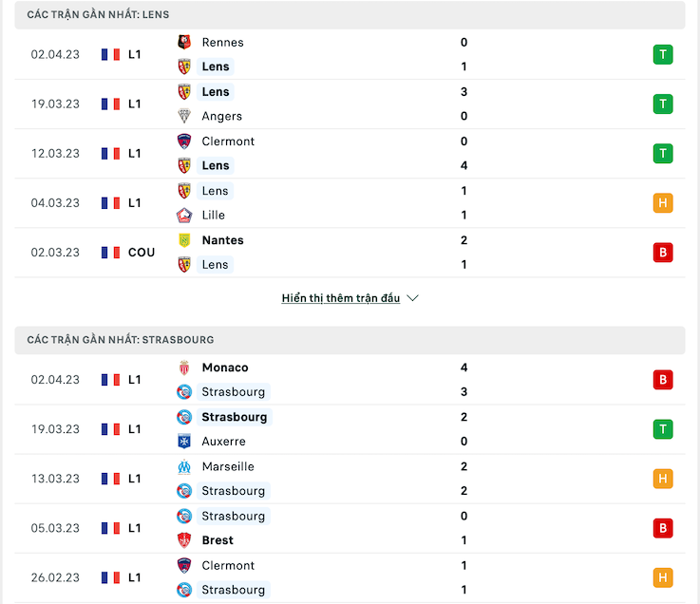700x604 pixels.
Task: Click the Monaco club crest
Action: pos(184,368)
